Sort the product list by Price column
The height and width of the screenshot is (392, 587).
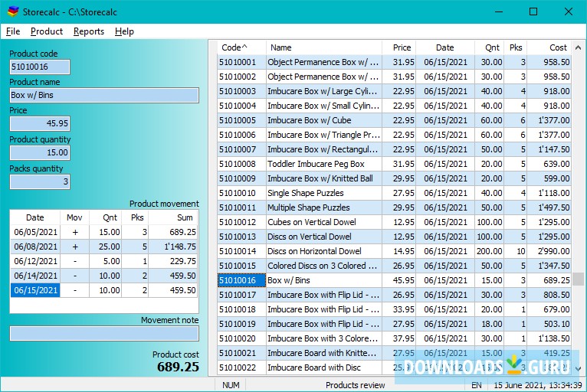402,47
